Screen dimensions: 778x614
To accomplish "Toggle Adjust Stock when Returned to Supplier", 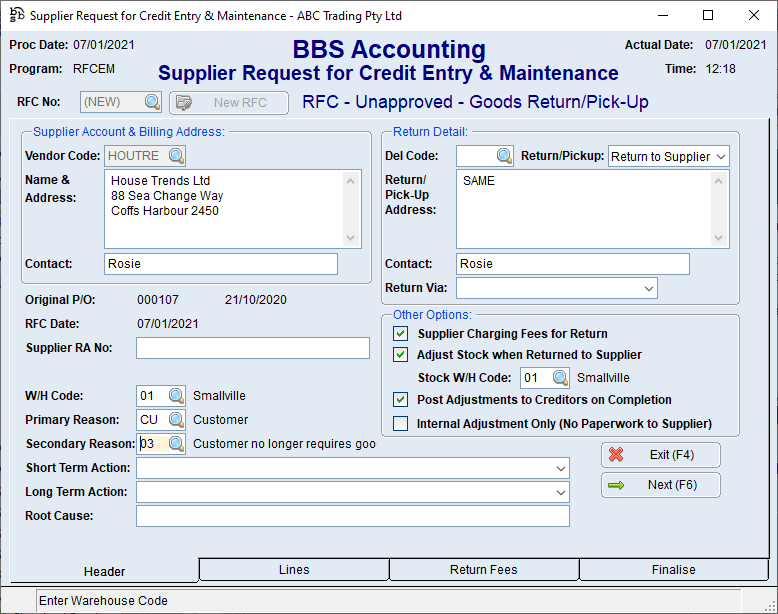I will click(x=401, y=355).
